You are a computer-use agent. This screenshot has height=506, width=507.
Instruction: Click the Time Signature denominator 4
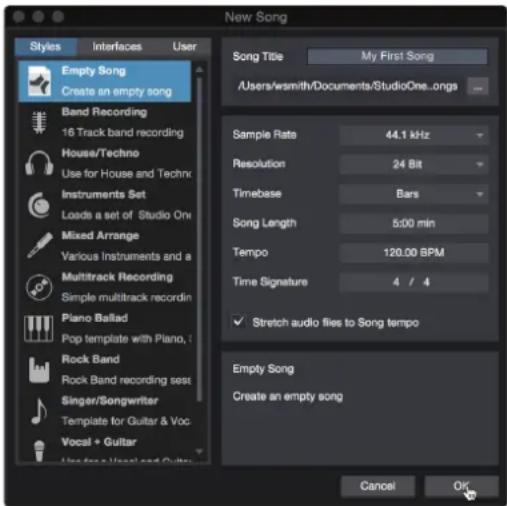pos(426,282)
